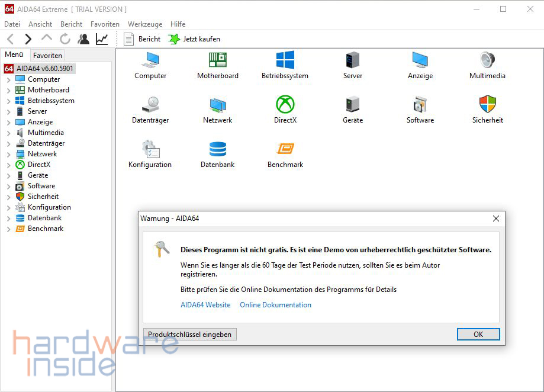The height and width of the screenshot is (392, 544).
Task: Open the Datenträger disk icon
Action: click(150, 105)
